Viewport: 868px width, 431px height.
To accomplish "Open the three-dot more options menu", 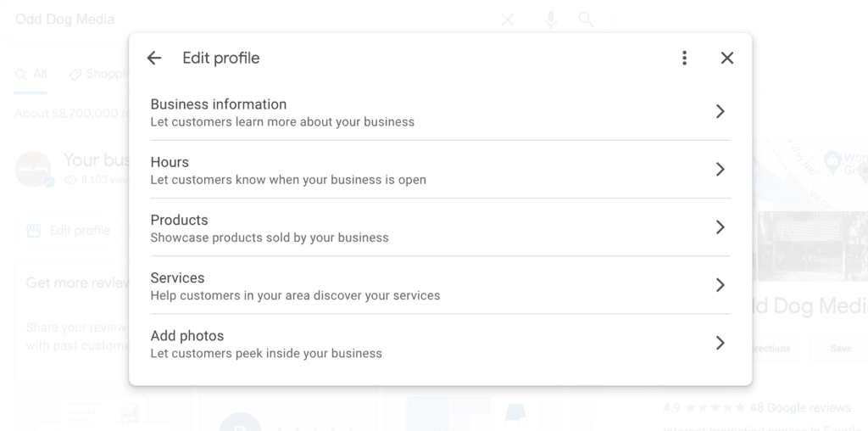I will point(685,59).
